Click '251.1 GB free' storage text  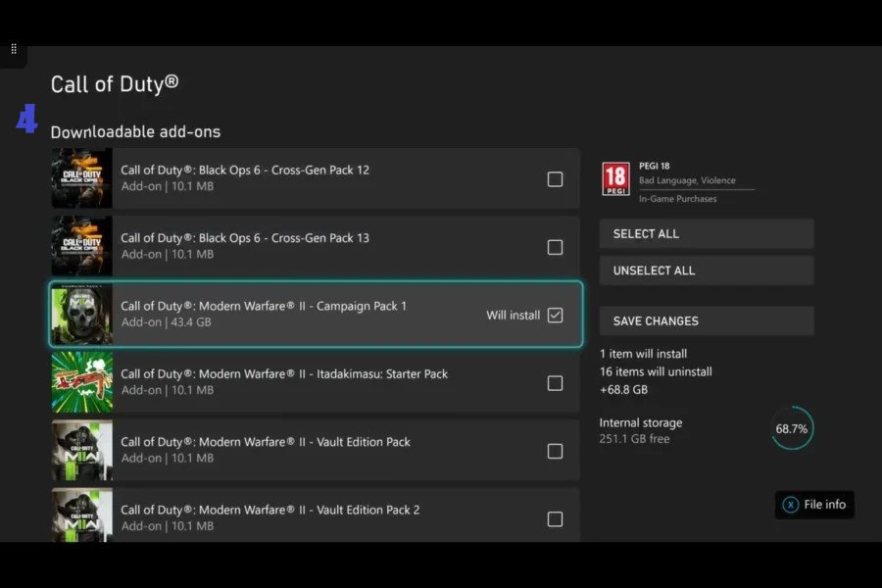click(634, 439)
